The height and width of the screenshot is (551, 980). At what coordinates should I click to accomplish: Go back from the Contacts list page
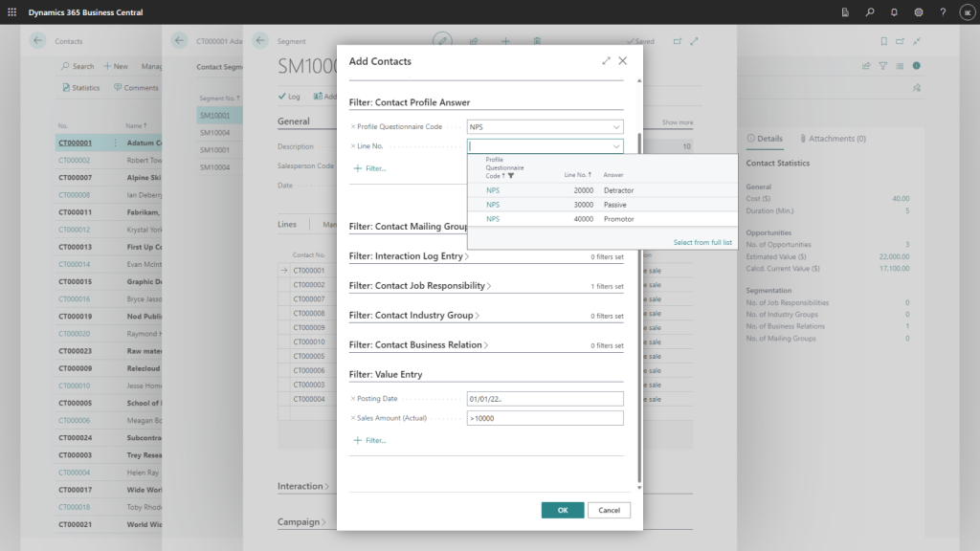tap(37, 40)
